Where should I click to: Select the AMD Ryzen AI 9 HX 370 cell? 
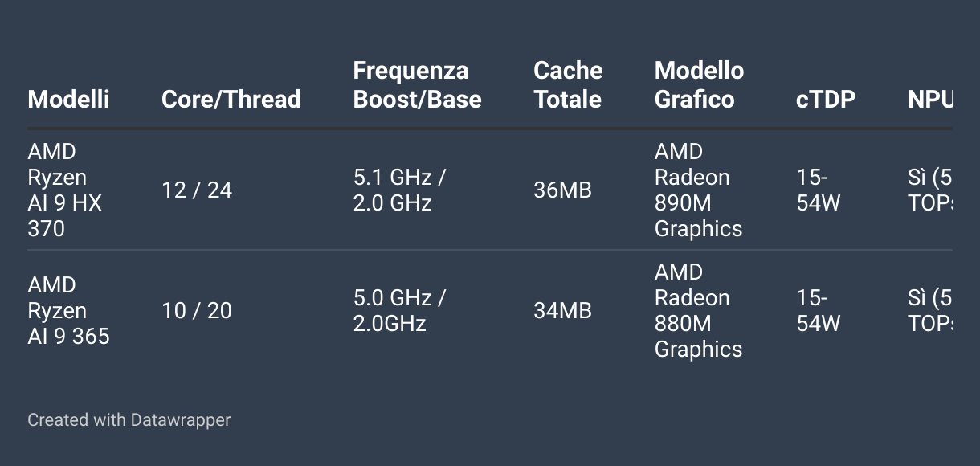pyautogui.click(x=65, y=190)
